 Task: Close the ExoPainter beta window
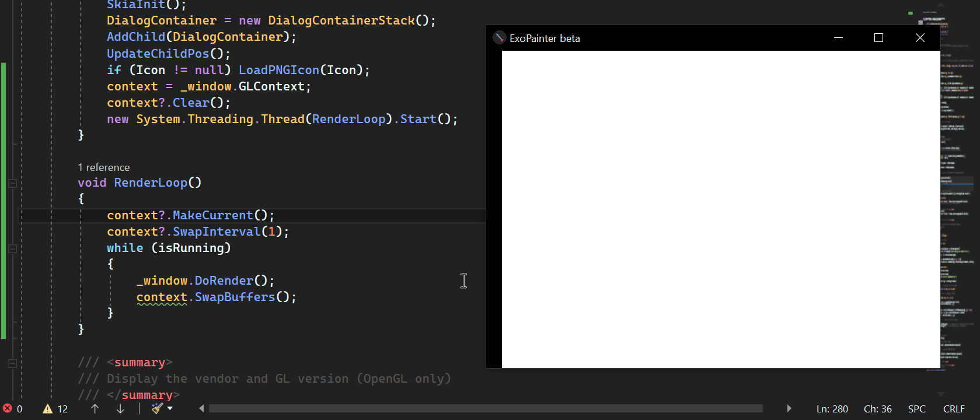[920, 38]
